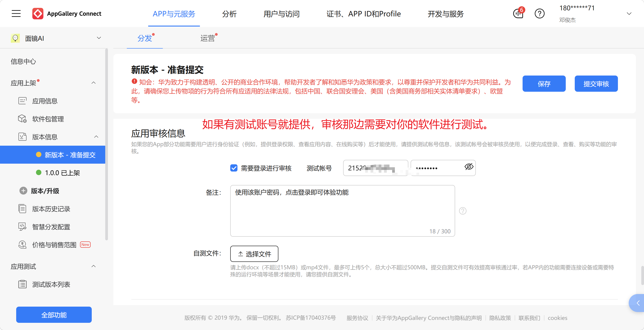644x330 pixels.
Task: Open 智慧分发配置 in the sidebar
Action: tap(51, 227)
